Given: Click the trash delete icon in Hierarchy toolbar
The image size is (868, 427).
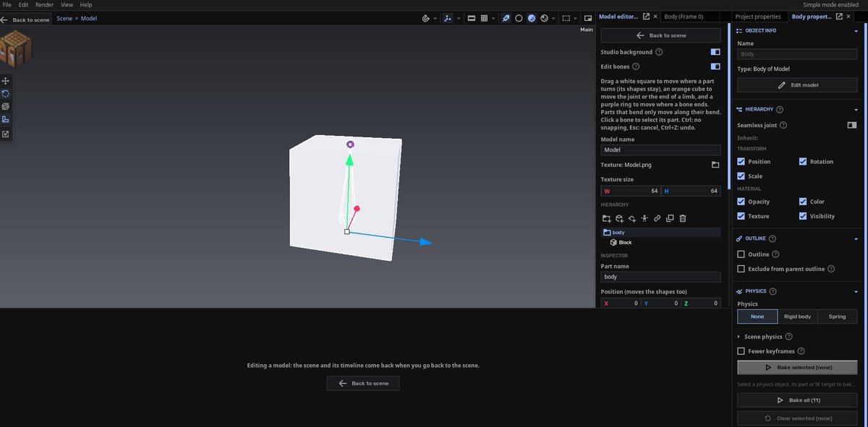Looking at the screenshot, I should pos(683,218).
